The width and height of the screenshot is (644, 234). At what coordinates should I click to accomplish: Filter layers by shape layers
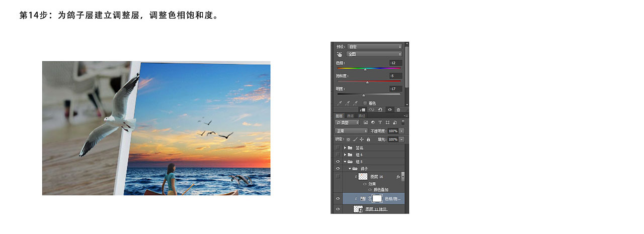click(387, 123)
